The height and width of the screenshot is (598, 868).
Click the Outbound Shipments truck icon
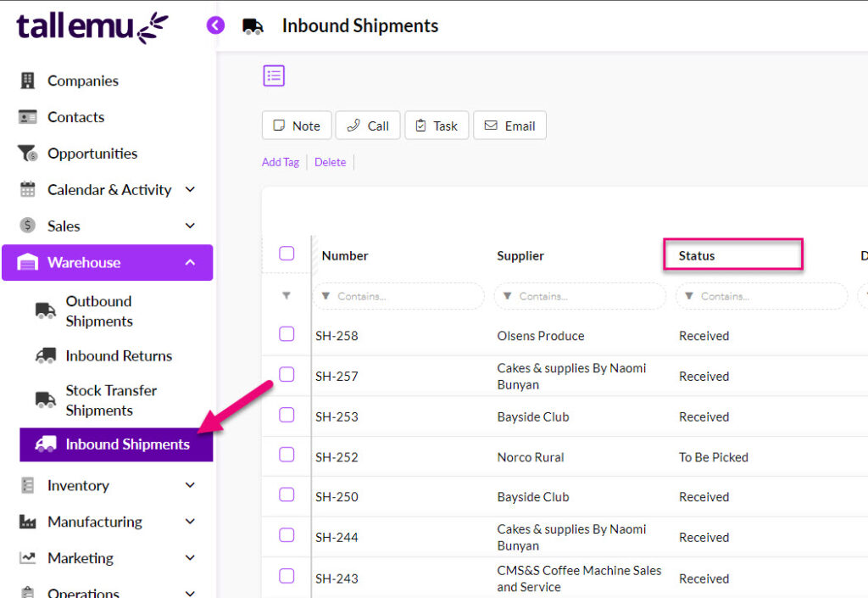point(46,311)
